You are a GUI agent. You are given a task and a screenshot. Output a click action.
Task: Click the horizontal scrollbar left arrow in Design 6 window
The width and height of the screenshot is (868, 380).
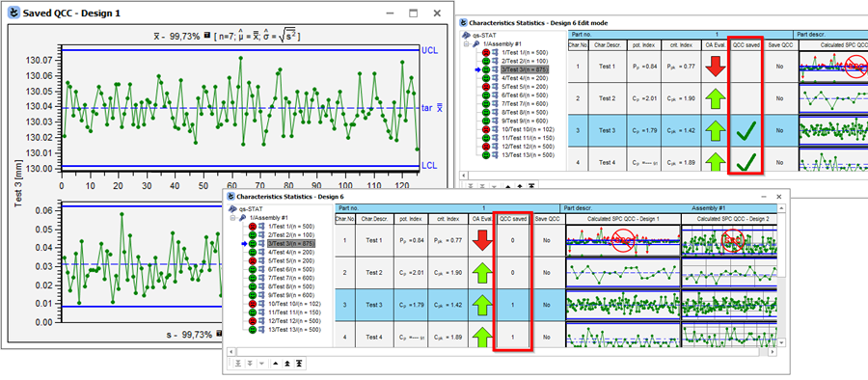pos(231,352)
